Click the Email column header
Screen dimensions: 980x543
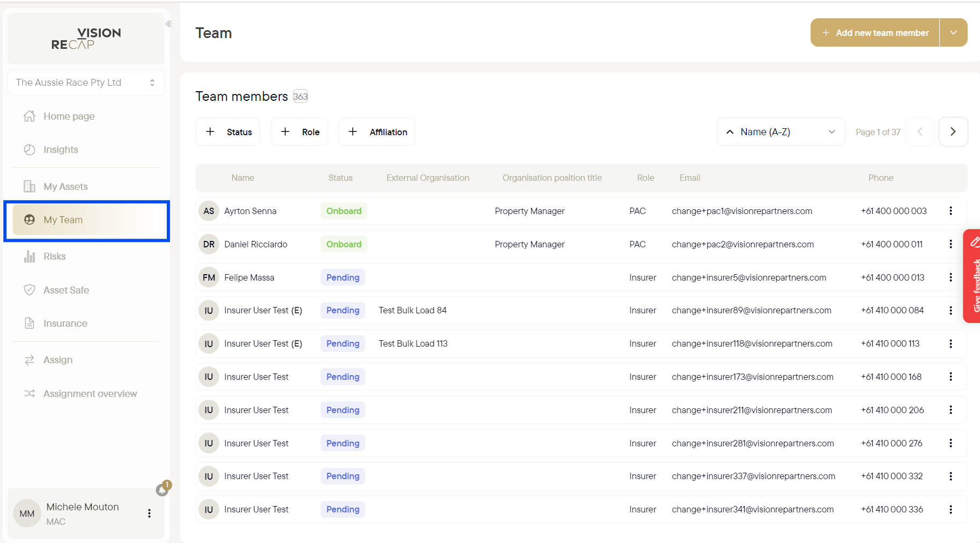690,178
